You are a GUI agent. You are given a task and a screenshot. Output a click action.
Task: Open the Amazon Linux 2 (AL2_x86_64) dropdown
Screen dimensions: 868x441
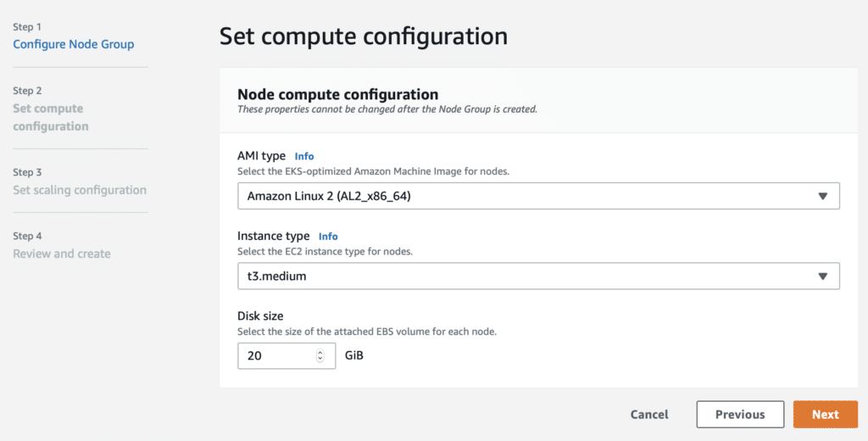(x=538, y=196)
